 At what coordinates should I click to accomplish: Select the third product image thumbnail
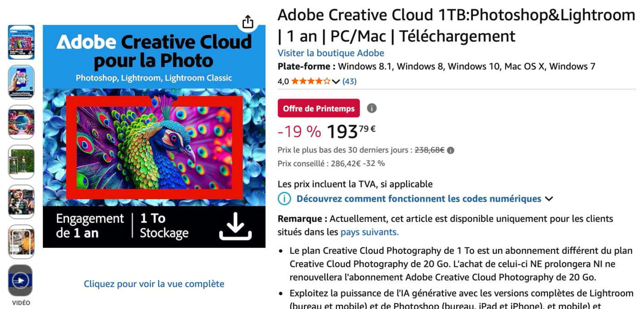click(21, 122)
